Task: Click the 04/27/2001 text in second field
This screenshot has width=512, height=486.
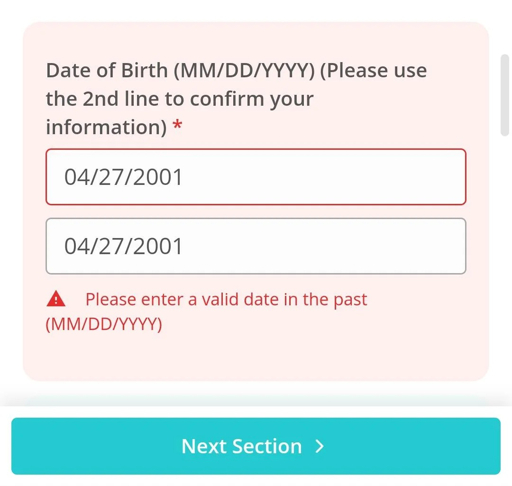Action: [x=123, y=246]
